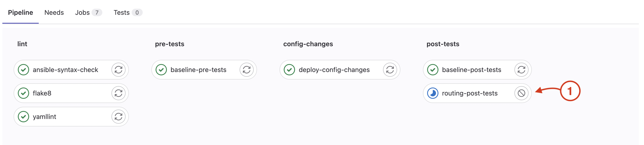Retry the flake8 job
The width and height of the screenshot is (644, 145).
[118, 93]
